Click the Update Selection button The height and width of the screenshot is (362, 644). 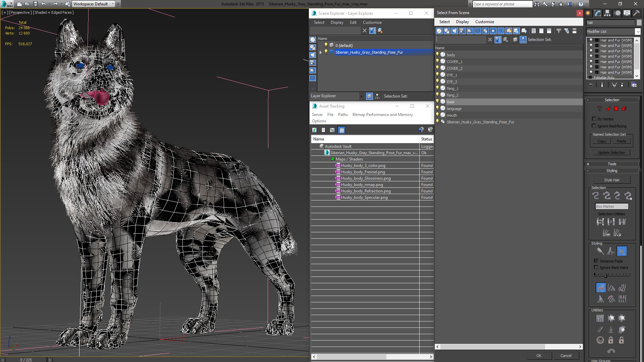(611, 153)
